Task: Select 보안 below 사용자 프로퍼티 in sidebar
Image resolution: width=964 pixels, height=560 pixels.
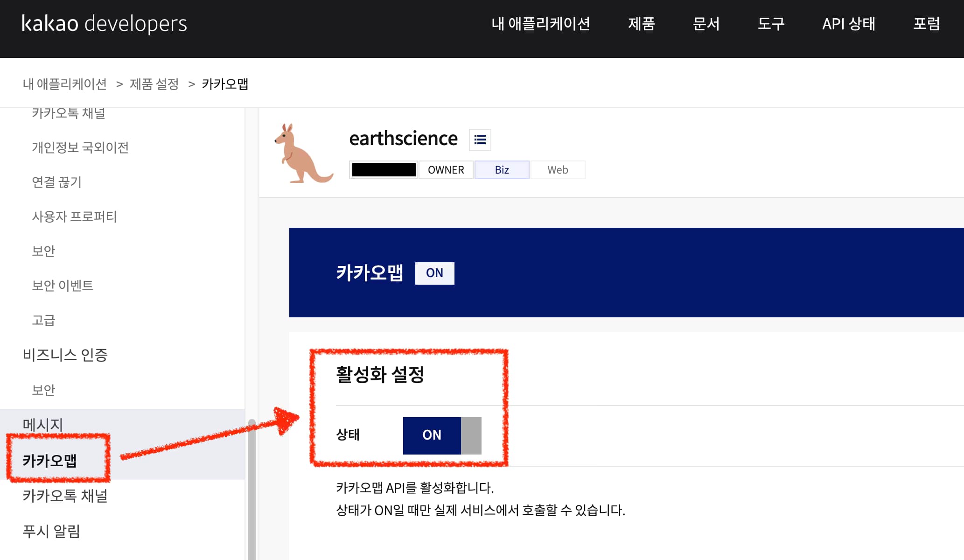Action: pyautogui.click(x=43, y=251)
